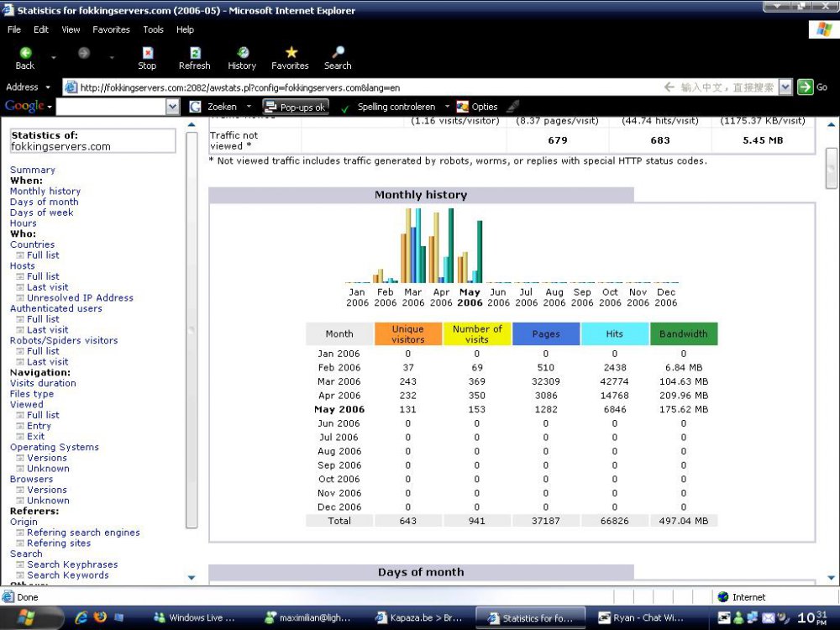Click in the address URL field

tap(361, 87)
